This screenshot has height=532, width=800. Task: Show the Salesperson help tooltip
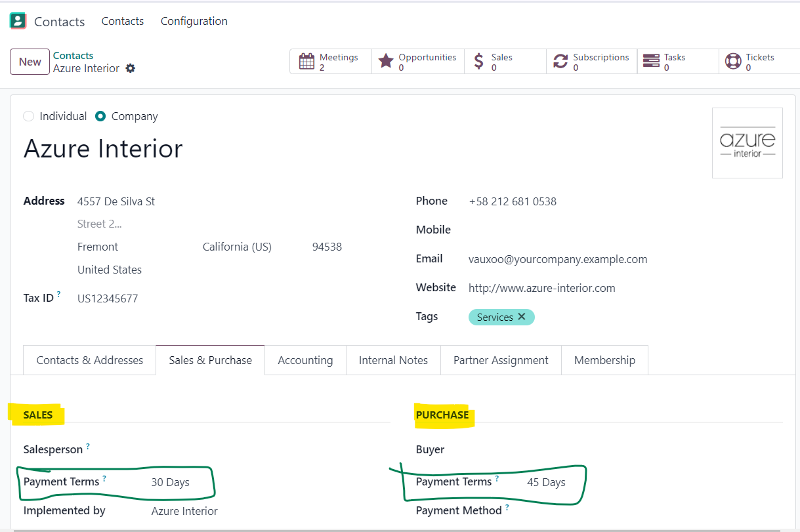[x=88, y=446]
